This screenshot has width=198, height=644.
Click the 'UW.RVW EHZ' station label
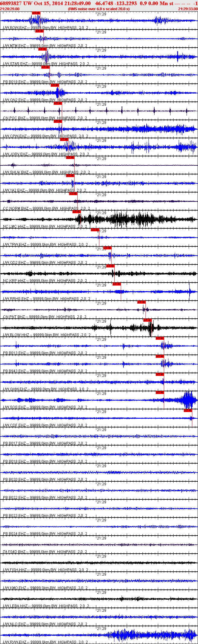[x=14, y=642]
